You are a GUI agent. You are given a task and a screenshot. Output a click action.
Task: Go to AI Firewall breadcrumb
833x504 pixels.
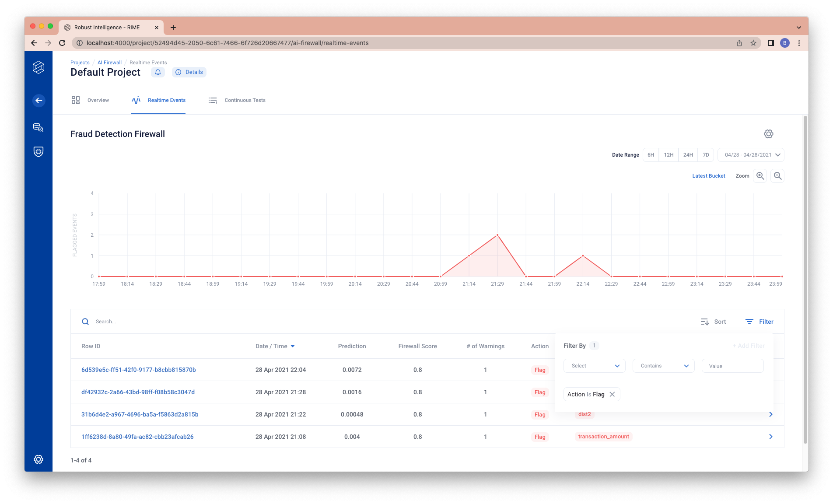[109, 63]
